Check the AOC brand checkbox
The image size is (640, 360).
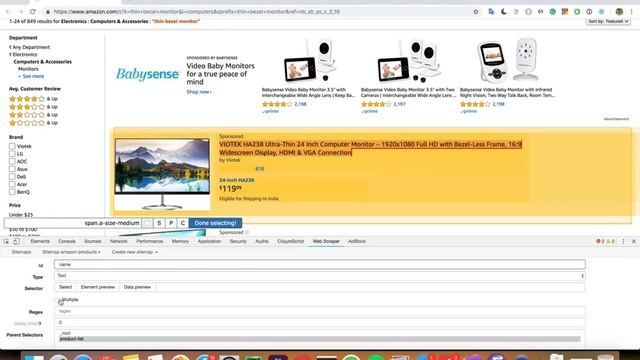coord(12,161)
